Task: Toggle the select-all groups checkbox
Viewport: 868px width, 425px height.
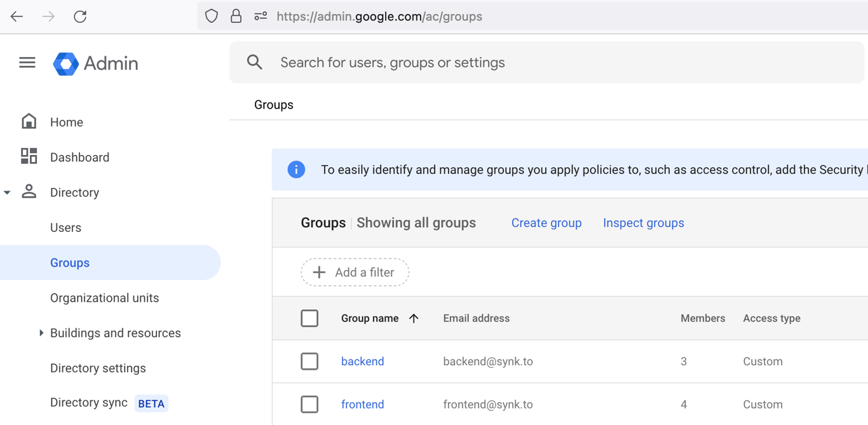Action: [309, 318]
